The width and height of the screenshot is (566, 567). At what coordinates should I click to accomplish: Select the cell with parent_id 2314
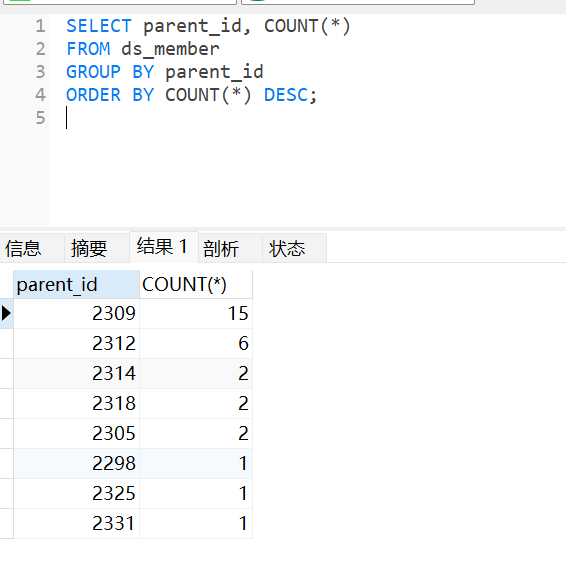[76, 374]
